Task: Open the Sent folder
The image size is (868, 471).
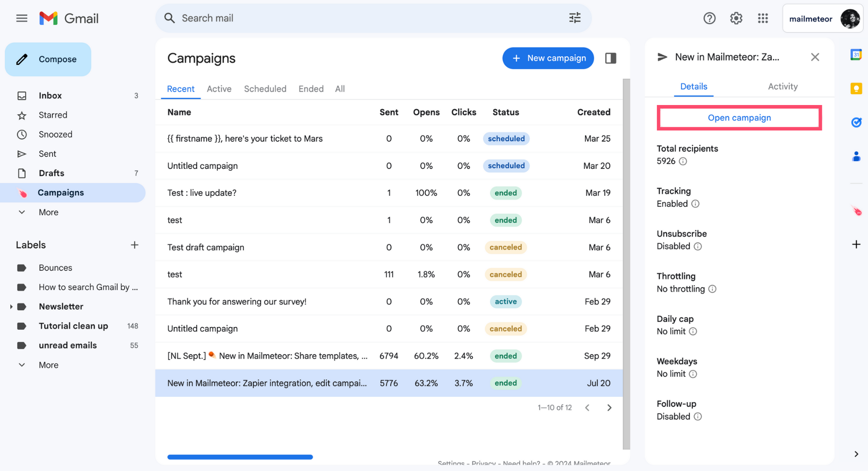Action: click(73, 154)
